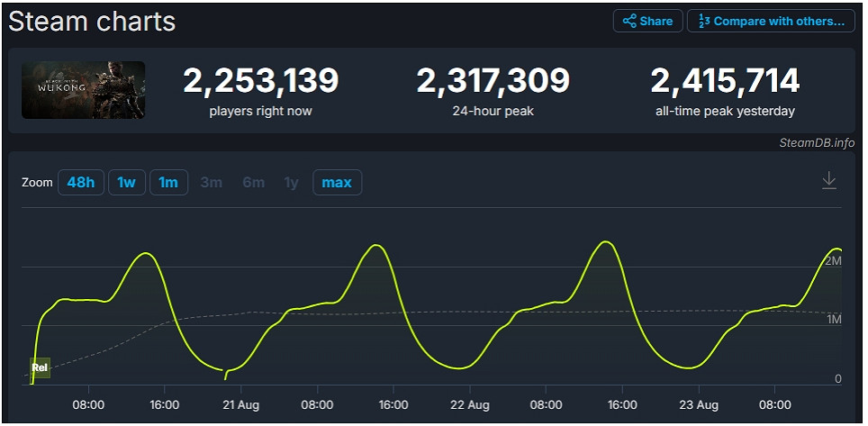The width and height of the screenshot is (868, 426).
Task: Open the Black Myth Wukong game thumbnail
Action: pos(83,90)
